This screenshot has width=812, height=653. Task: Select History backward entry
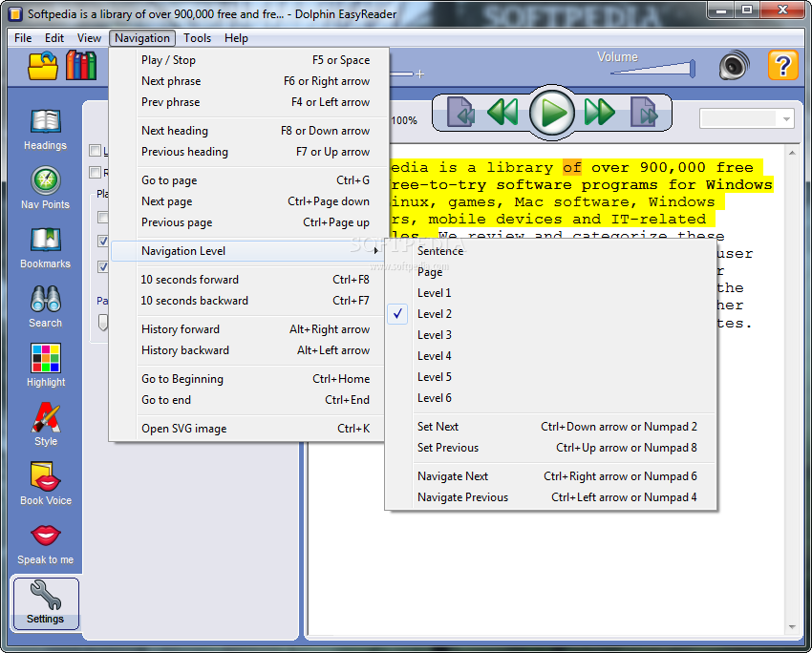coord(248,350)
